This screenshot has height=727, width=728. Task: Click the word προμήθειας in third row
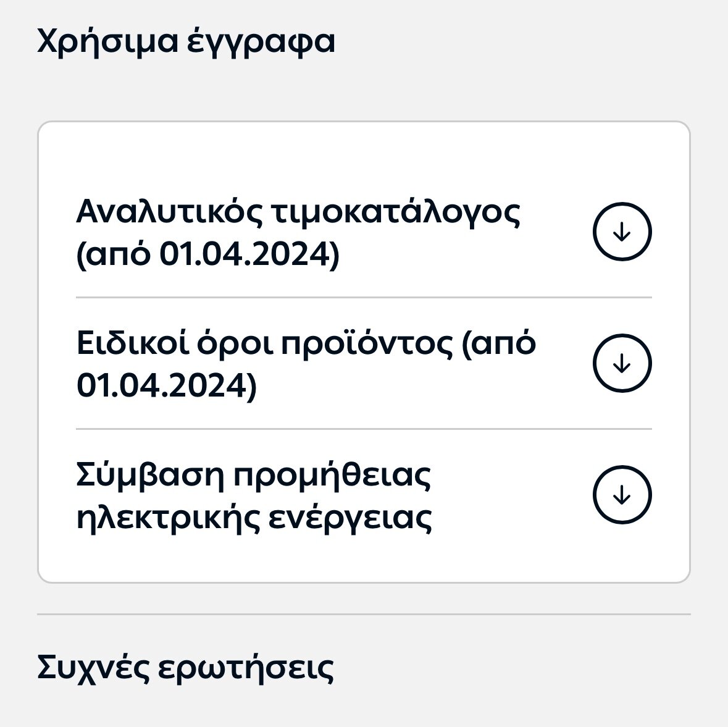point(332,475)
